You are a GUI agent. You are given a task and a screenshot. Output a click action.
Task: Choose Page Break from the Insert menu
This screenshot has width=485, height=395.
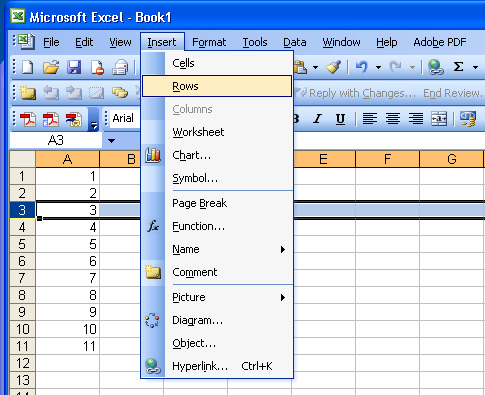(217, 203)
